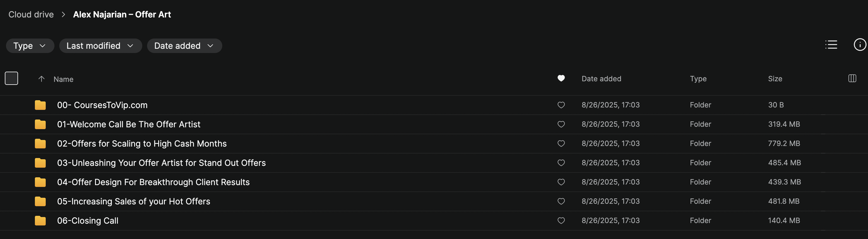Viewport: 868px width, 239px height.
Task: Sort by the Size column header
Action: click(775, 79)
